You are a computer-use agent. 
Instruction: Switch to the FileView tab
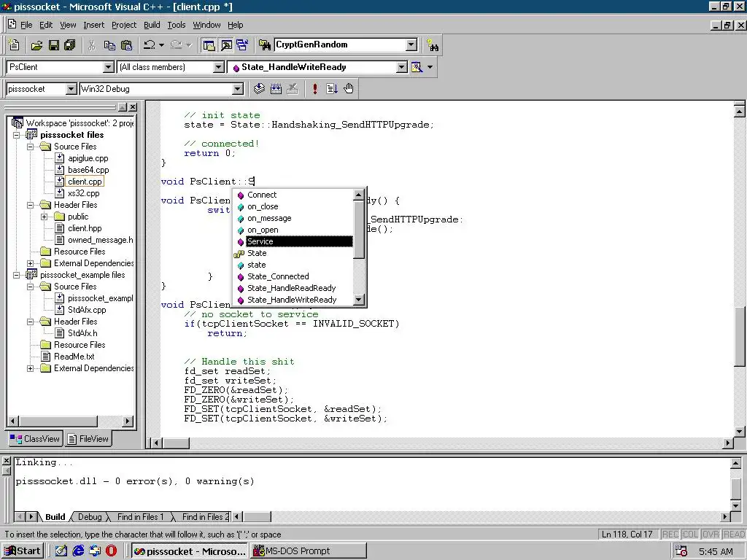[x=88, y=438]
